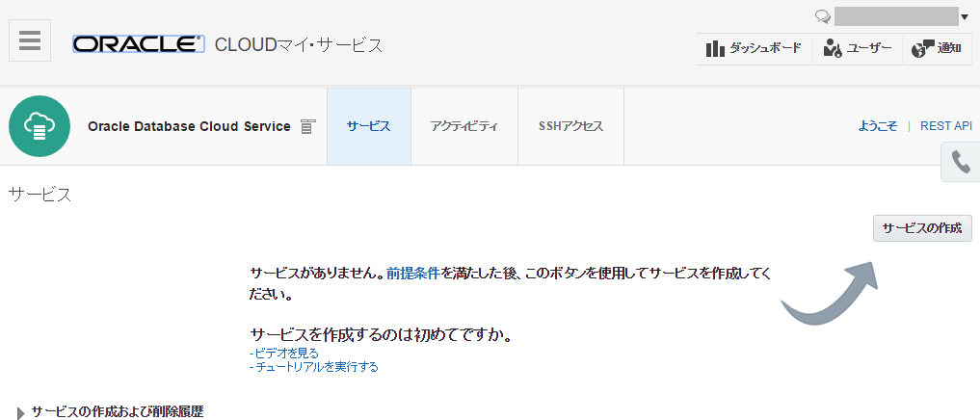Open the hamburger navigation menu

pyautogui.click(x=30, y=40)
